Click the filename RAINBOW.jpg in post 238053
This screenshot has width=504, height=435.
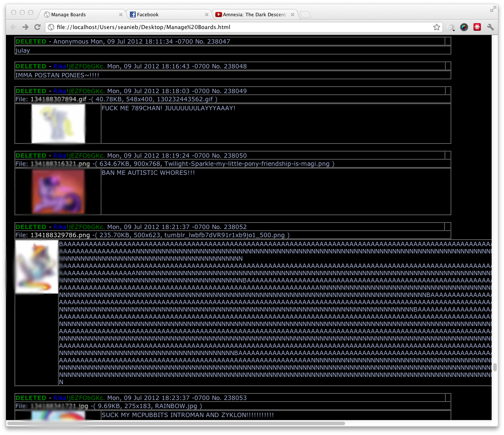176,406
